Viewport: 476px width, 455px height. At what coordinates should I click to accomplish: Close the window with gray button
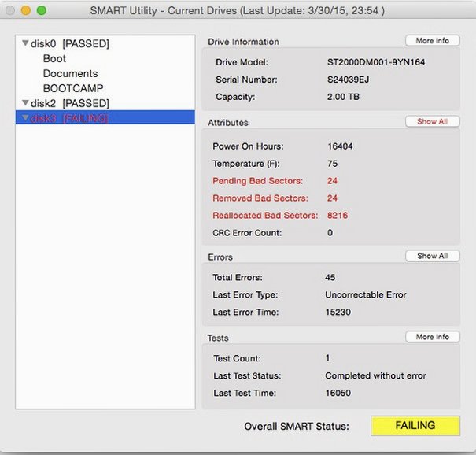(x=10, y=11)
